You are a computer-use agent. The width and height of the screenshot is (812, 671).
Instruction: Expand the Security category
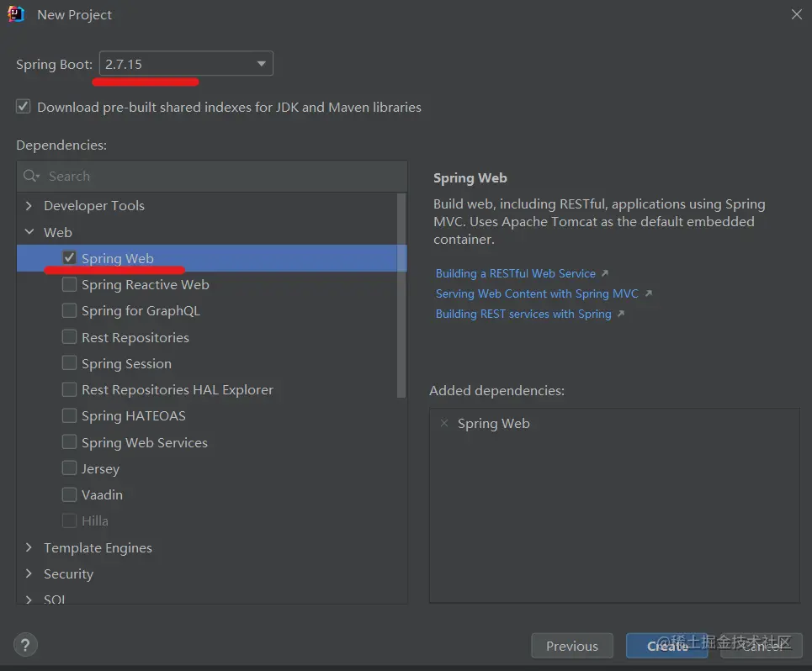pyautogui.click(x=29, y=573)
